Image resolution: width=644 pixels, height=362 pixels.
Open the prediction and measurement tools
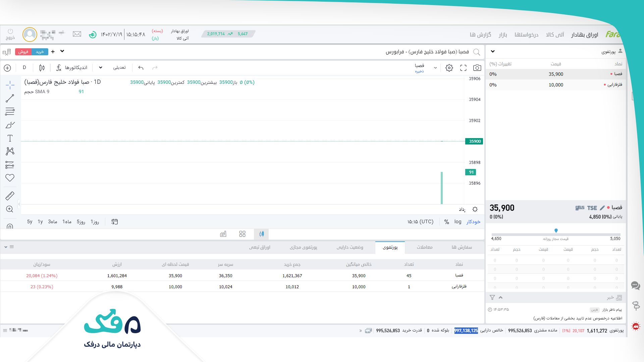10,165
